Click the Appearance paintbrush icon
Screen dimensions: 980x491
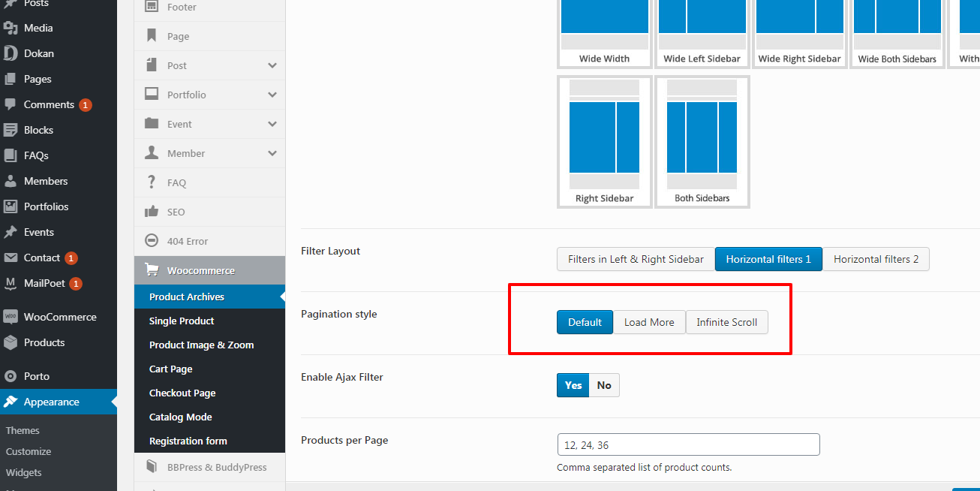tap(11, 402)
